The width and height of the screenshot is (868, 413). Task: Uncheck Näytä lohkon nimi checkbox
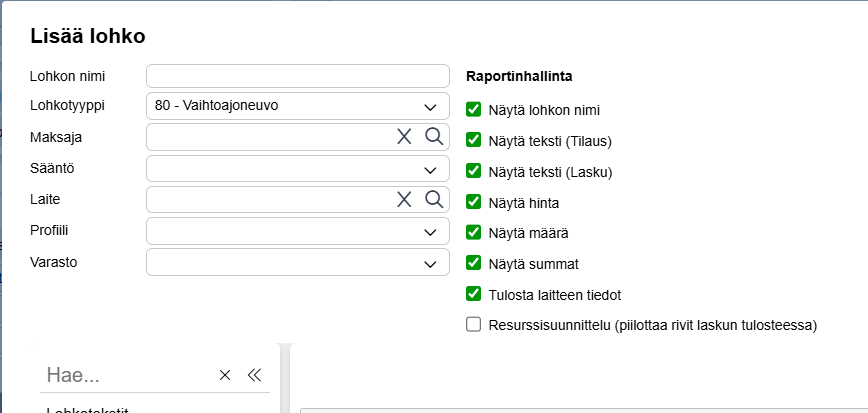click(x=474, y=109)
